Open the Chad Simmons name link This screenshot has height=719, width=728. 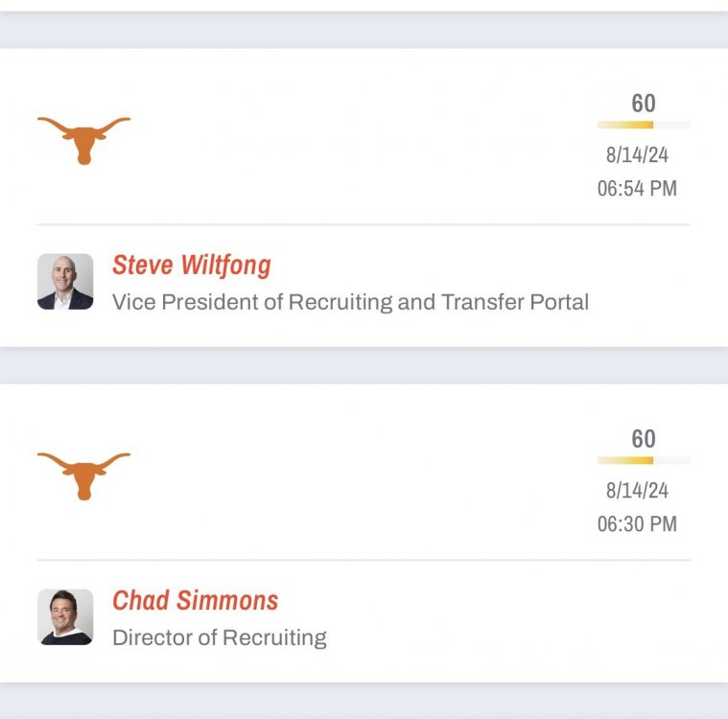196,600
